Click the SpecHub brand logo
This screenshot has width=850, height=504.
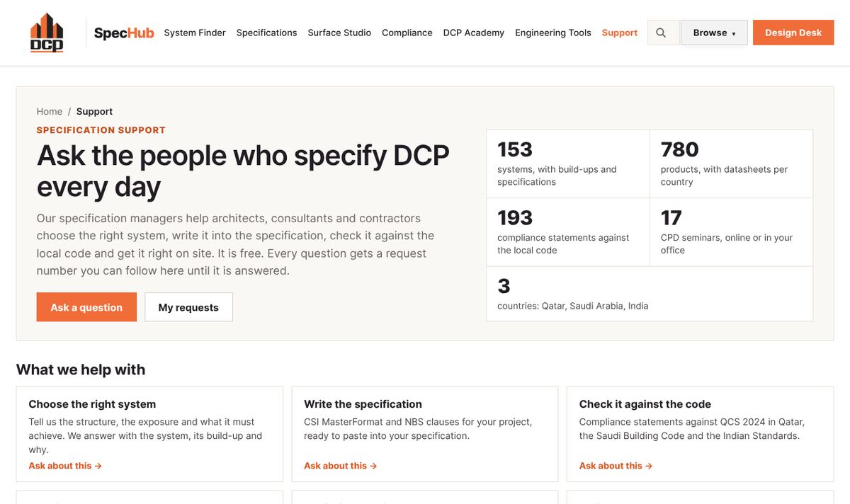(124, 33)
